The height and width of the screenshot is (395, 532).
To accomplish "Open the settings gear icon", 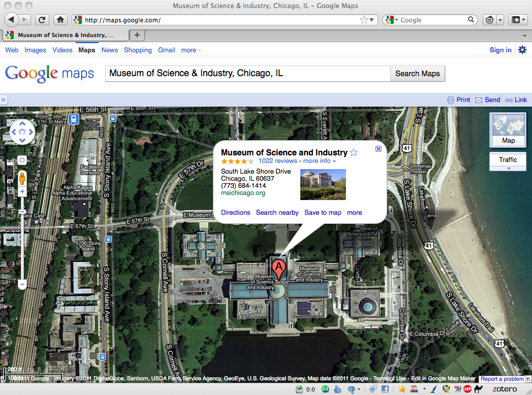I will [522, 50].
